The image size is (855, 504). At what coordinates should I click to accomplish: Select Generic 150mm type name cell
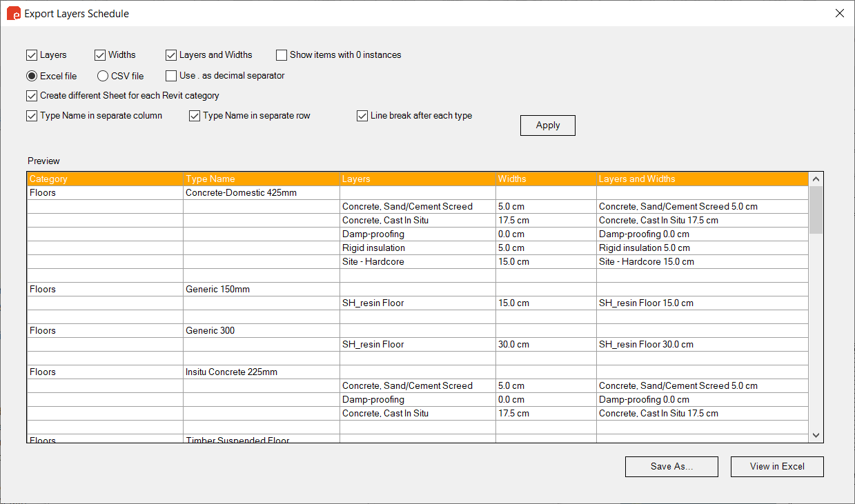point(262,290)
